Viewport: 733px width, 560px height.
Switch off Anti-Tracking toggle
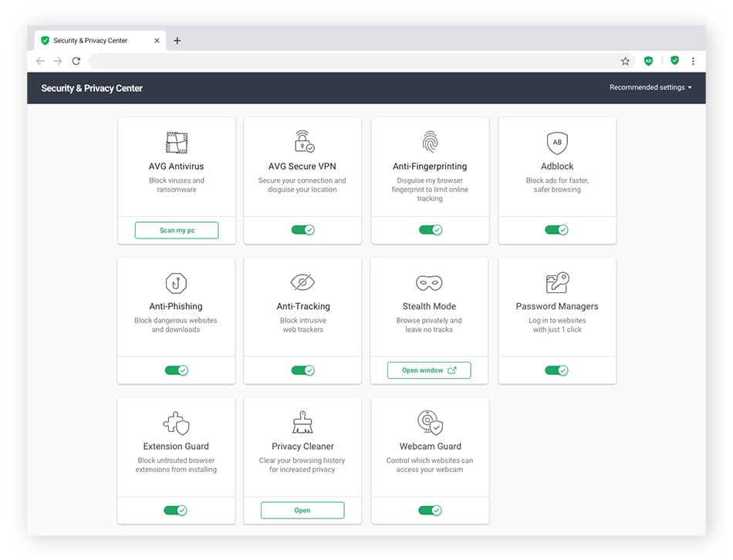(x=303, y=370)
